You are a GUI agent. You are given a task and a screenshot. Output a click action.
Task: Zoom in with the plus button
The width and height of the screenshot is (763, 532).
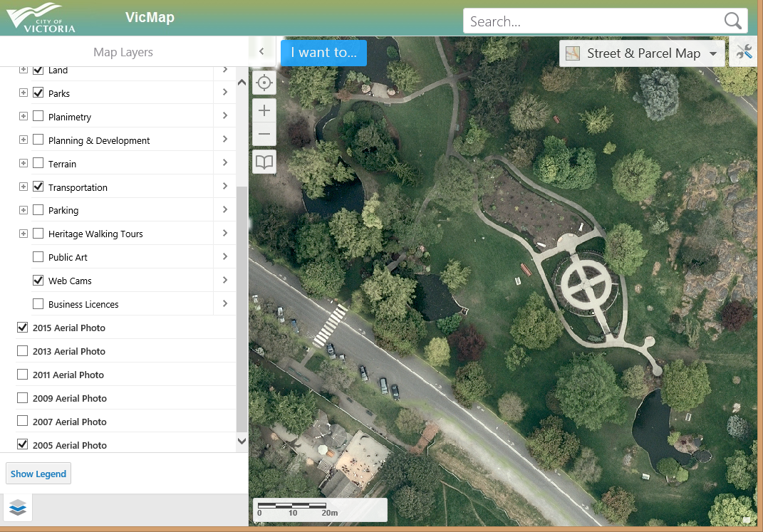264,110
